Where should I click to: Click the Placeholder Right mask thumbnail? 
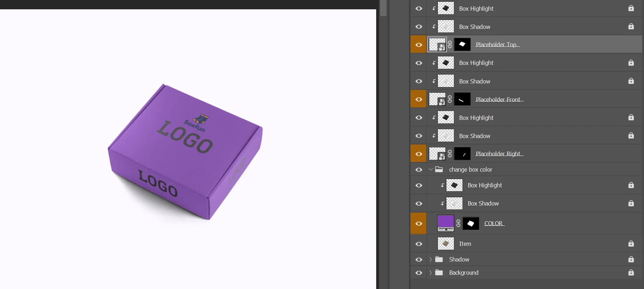pos(462,154)
